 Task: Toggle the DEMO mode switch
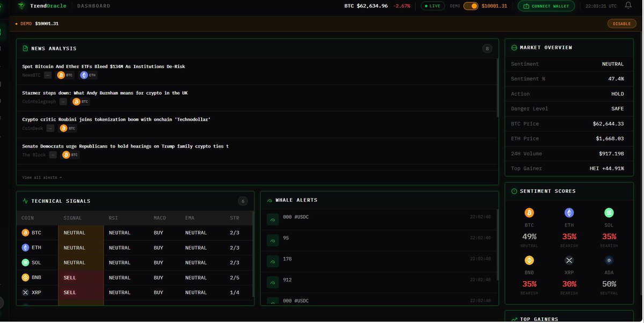tap(471, 6)
